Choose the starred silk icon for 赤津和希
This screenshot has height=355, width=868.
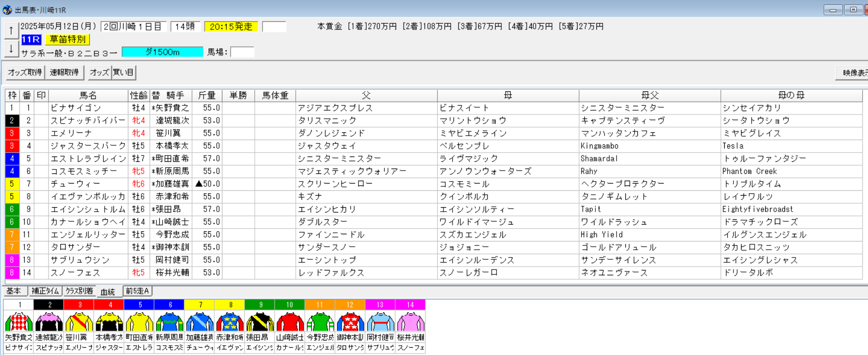230,322
